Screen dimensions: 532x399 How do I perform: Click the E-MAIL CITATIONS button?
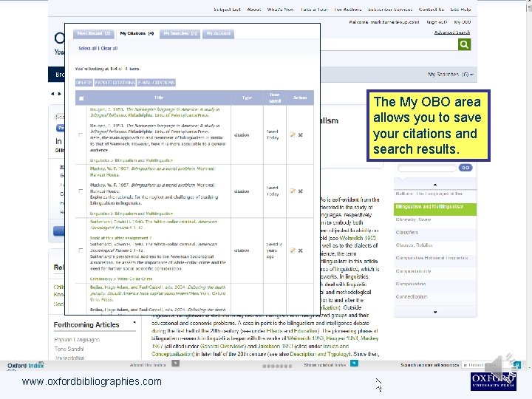(x=157, y=83)
